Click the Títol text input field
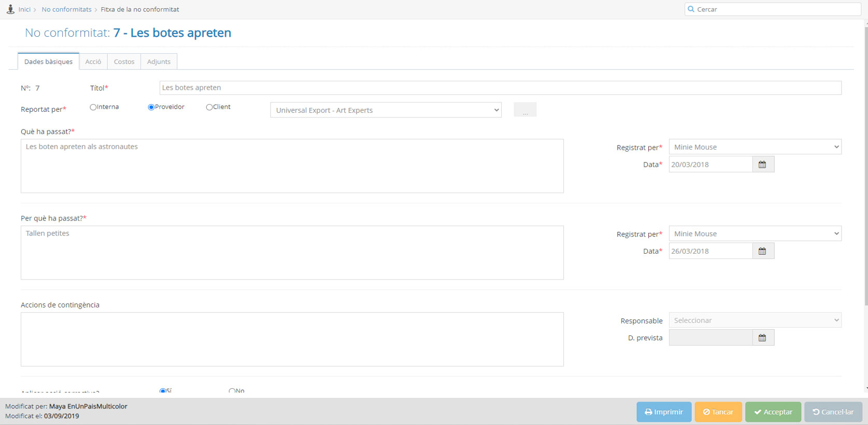Image resolution: width=868 pixels, height=425 pixels. click(500, 88)
